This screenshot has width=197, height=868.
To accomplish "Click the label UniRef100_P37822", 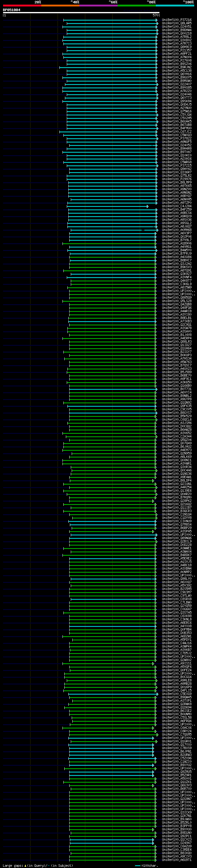I will pos(177,139).
